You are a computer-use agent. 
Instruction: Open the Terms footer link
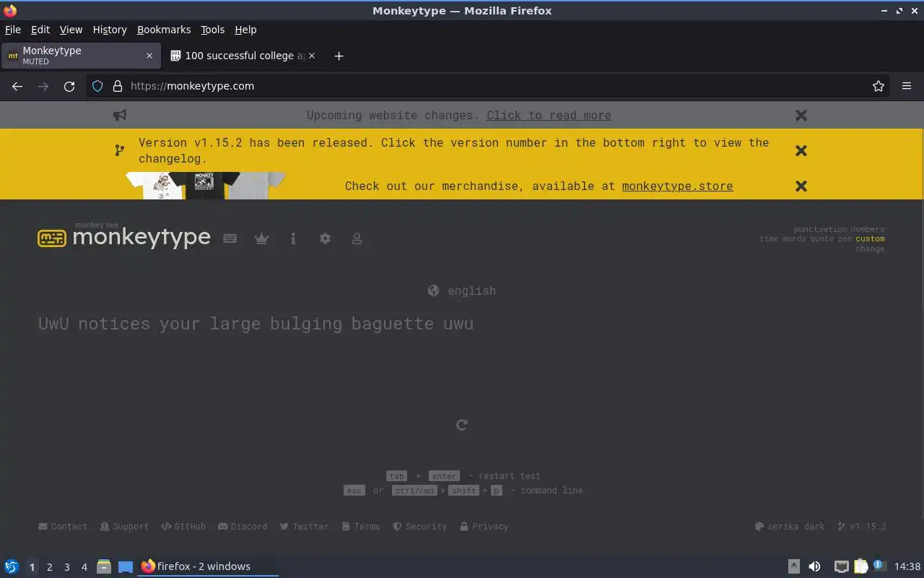[361, 527]
